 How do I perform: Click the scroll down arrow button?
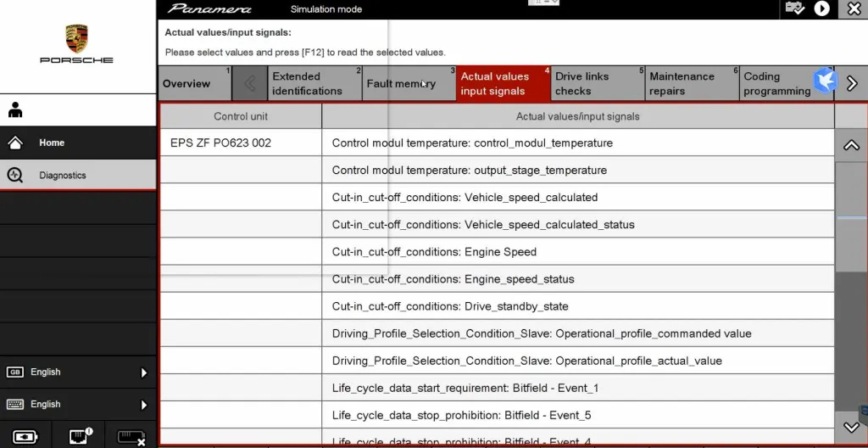tap(851, 427)
